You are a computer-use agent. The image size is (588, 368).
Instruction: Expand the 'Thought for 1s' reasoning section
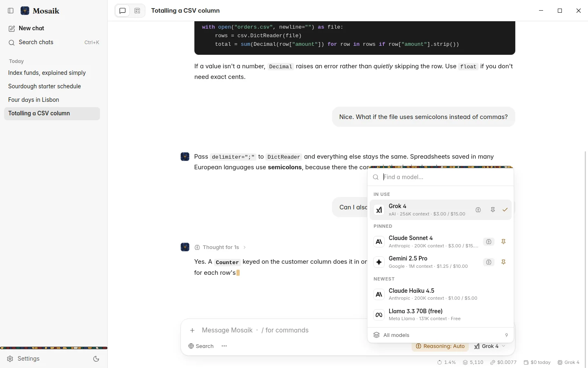coord(220,247)
